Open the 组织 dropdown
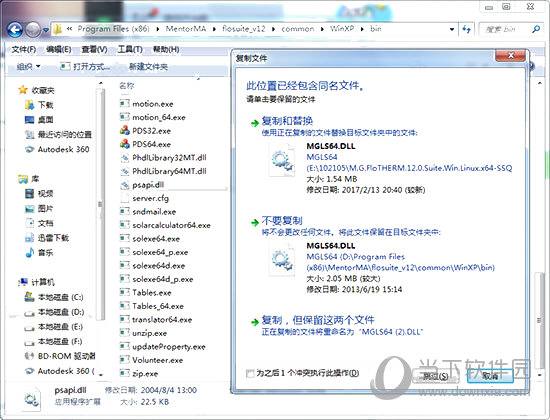550x420 pixels. pos(28,66)
